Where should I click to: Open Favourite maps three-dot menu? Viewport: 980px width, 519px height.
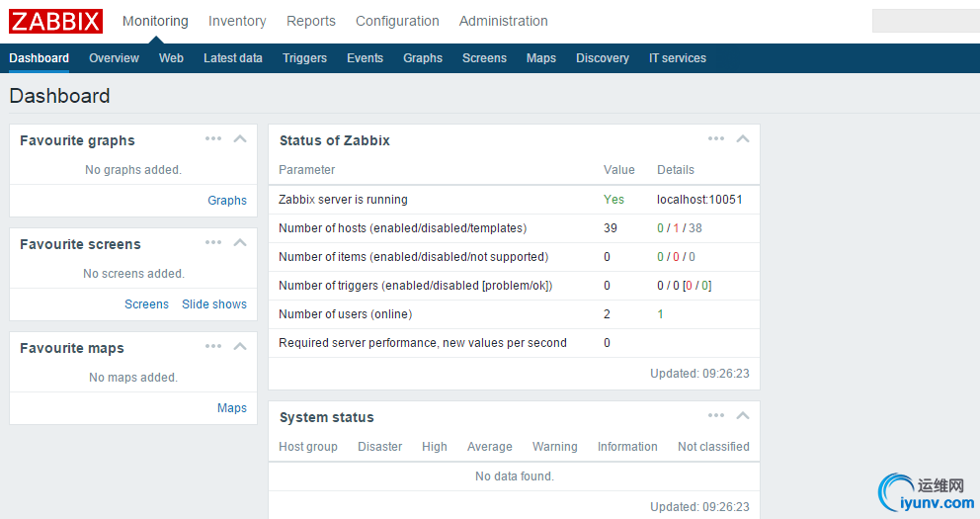coord(213,346)
